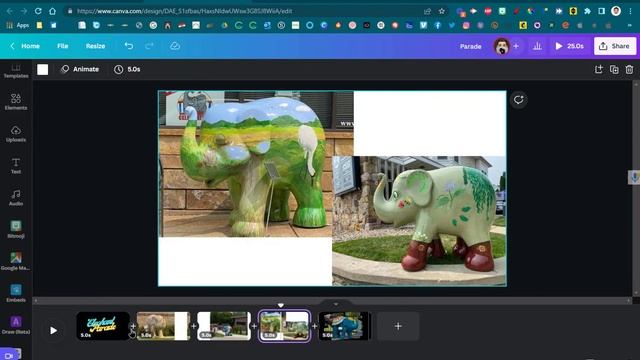Image resolution: width=640 pixels, height=360 pixels.
Task: Go back to Home
Action: coord(25,46)
